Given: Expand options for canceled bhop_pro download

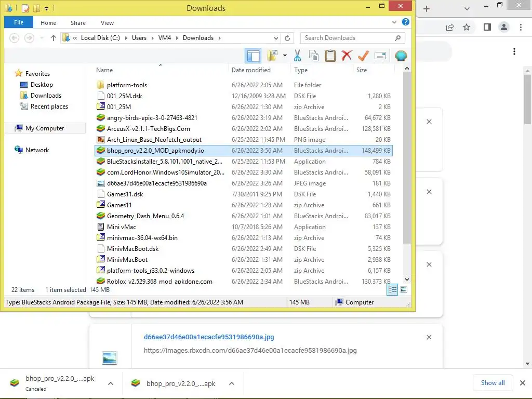Looking at the screenshot, I should pos(110,383).
